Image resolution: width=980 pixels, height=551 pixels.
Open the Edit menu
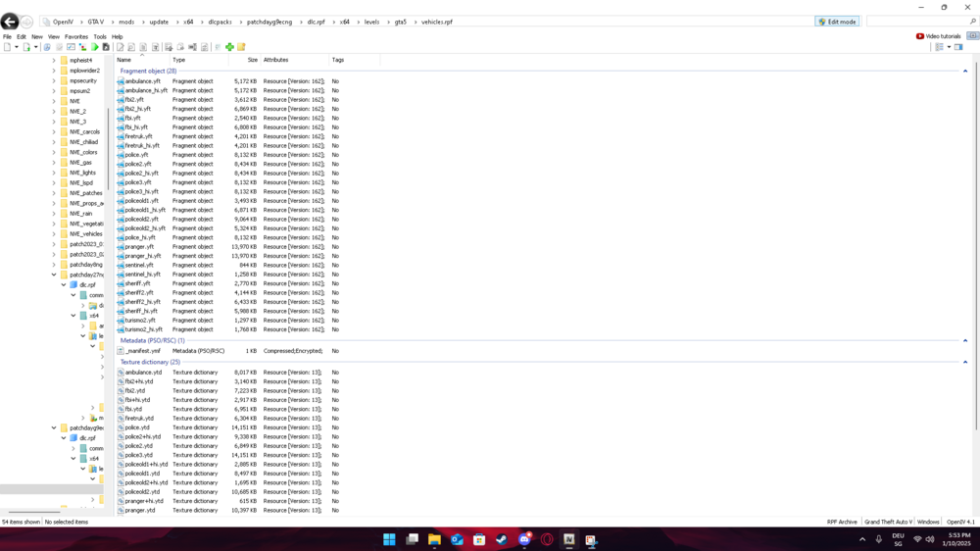tap(22, 37)
